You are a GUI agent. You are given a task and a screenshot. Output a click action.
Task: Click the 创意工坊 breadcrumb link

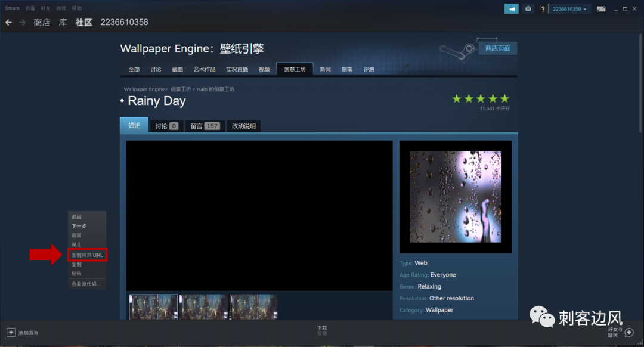coord(181,89)
